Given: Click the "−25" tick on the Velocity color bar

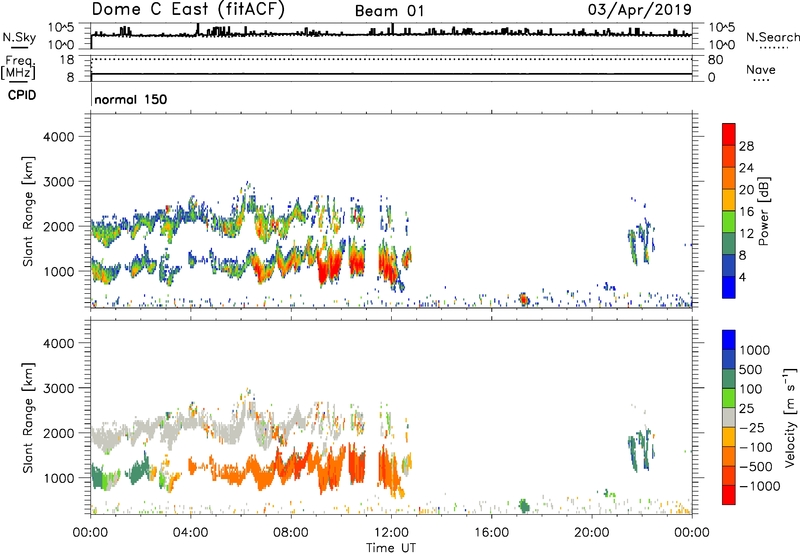Looking at the screenshot, I should pos(751,428).
